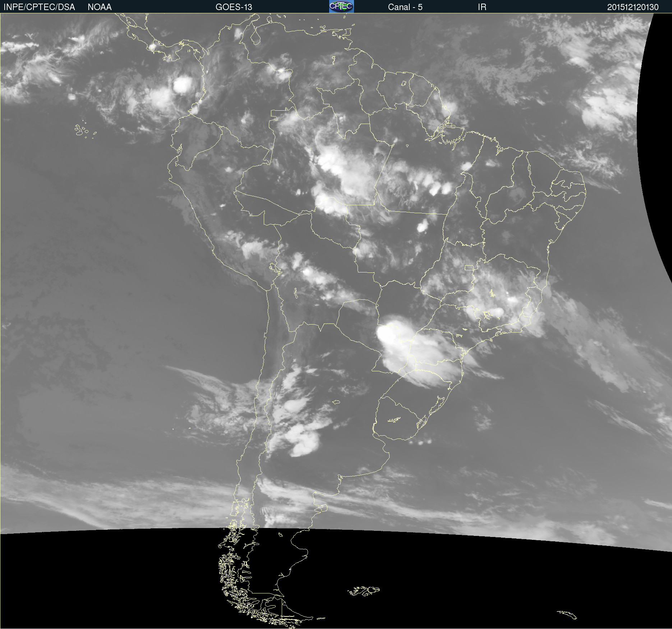
Task: Click the CPTEC logo in header
Action: pos(341,6)
